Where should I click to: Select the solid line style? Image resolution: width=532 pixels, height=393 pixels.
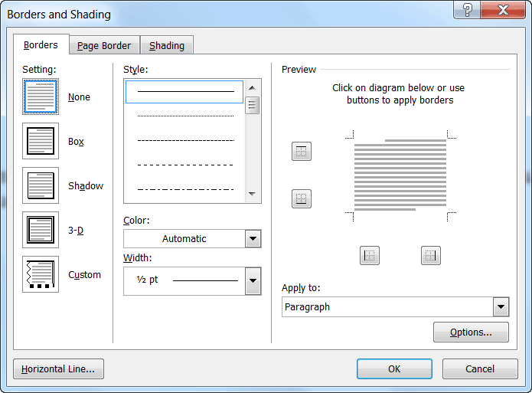coord(184,92)
